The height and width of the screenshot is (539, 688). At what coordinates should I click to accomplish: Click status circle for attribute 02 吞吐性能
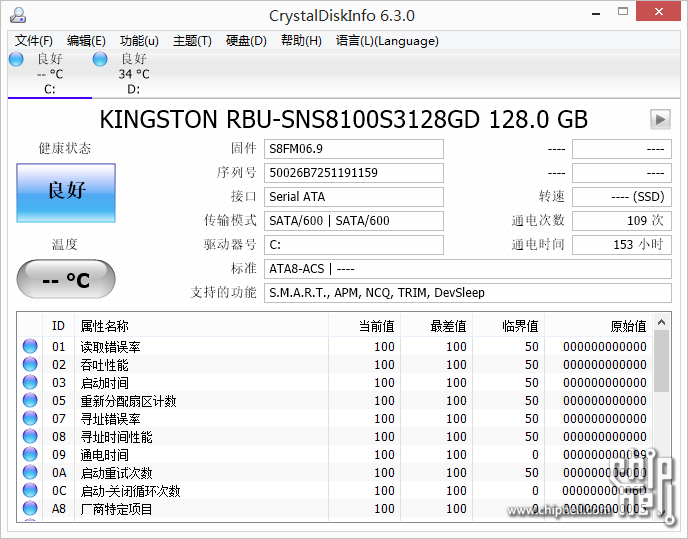pyautogui.click(x=30, y=364)
